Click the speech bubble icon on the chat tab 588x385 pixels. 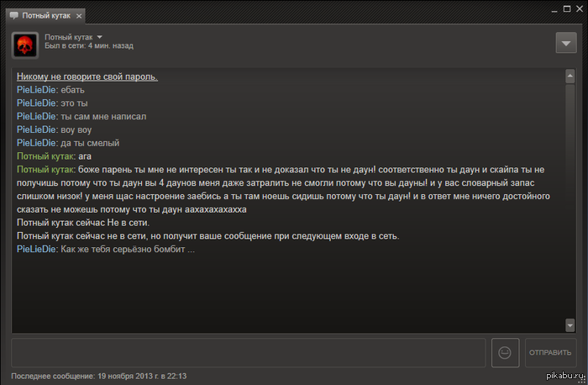click(x=13, y=15)
